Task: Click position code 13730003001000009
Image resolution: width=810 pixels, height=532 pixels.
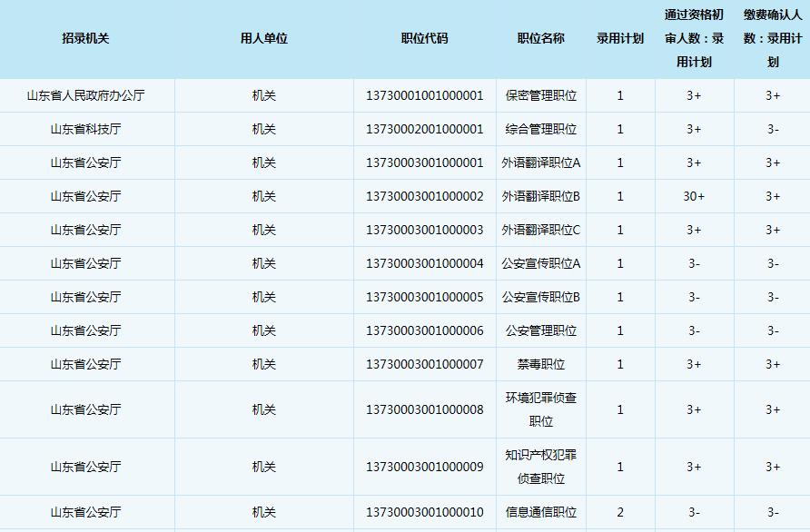Action: (425, 467)
